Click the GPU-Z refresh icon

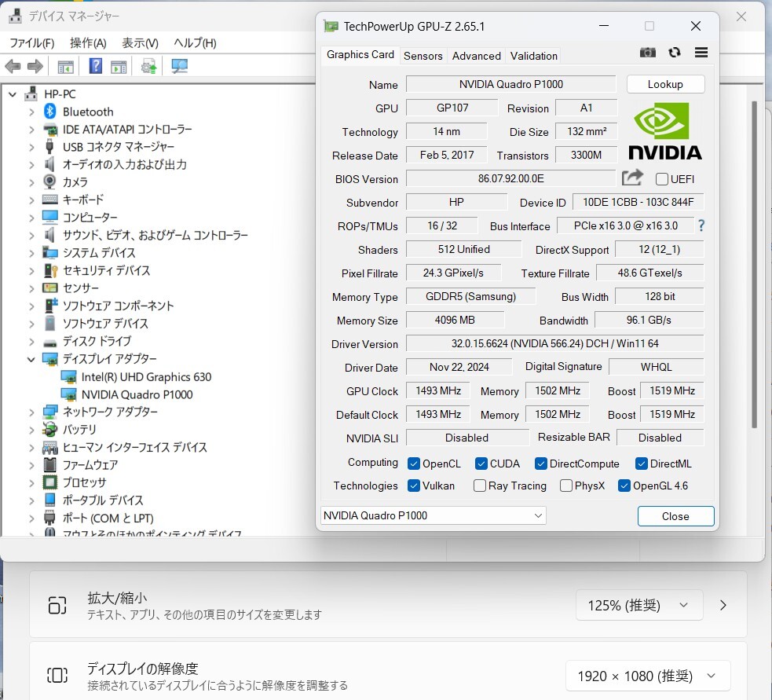[675, 52]
